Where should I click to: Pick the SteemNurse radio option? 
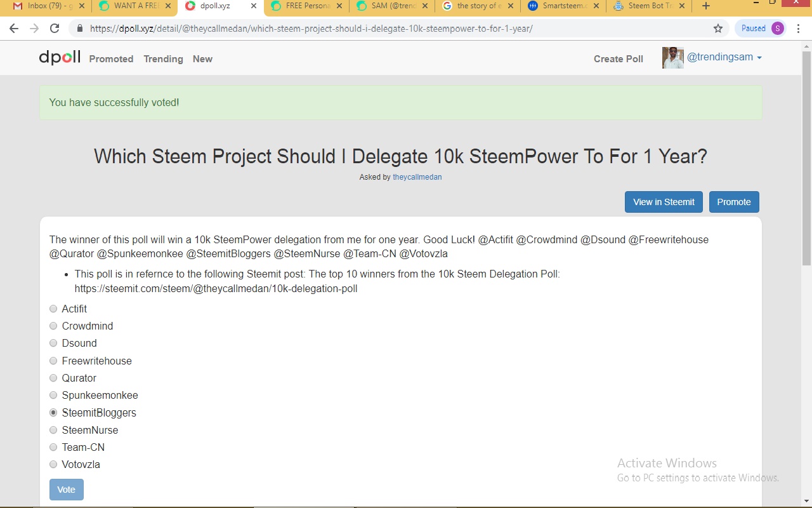tap(53, 430)
